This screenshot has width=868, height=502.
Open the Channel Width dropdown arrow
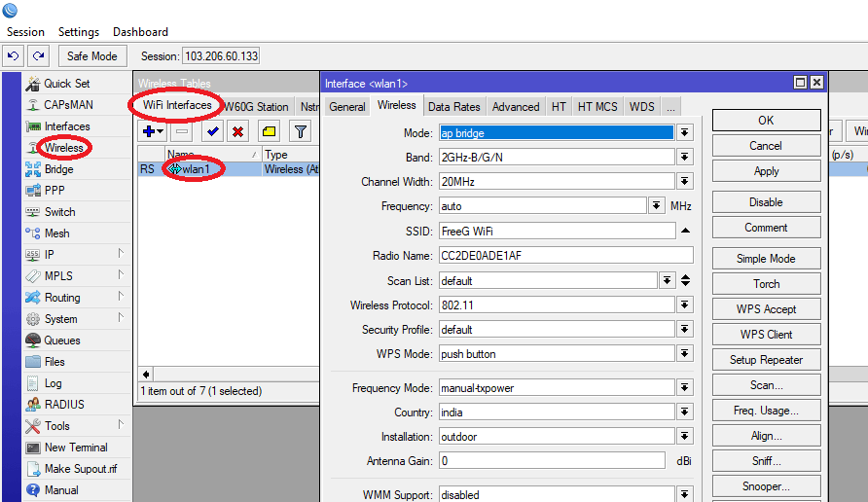coord(685,182)
